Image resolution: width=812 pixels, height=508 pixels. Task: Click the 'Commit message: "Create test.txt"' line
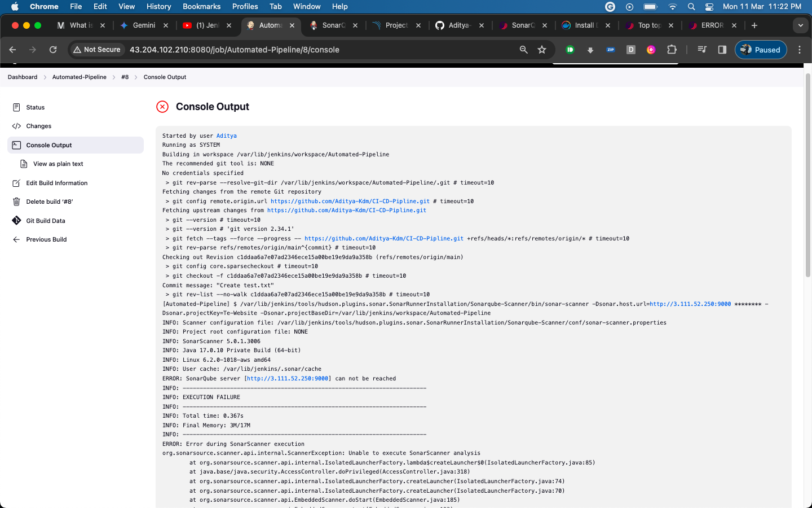[218, 286]
